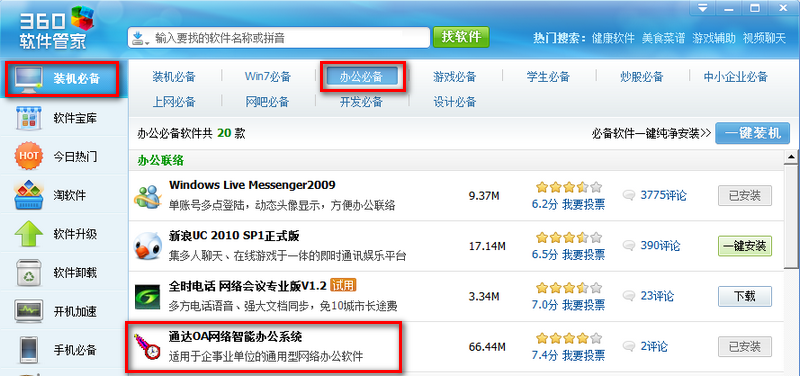Click the 一键装机 button
Viewport: 800px width, 376px height.
[x=753, y=133]
